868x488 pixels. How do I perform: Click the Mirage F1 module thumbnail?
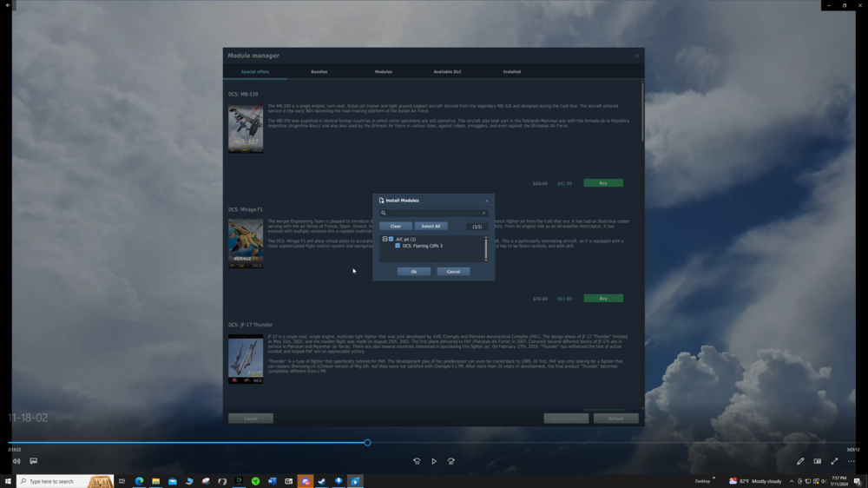246,244
